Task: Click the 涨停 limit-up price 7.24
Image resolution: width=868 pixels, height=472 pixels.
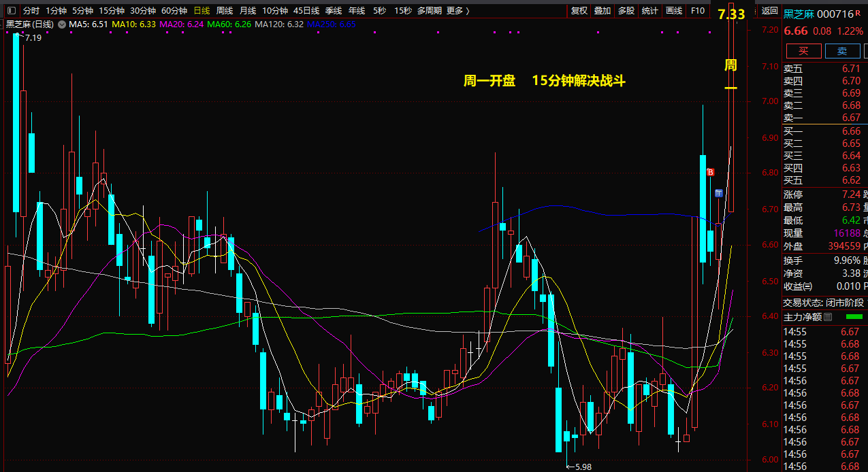Action: click(x=851, y=195)
